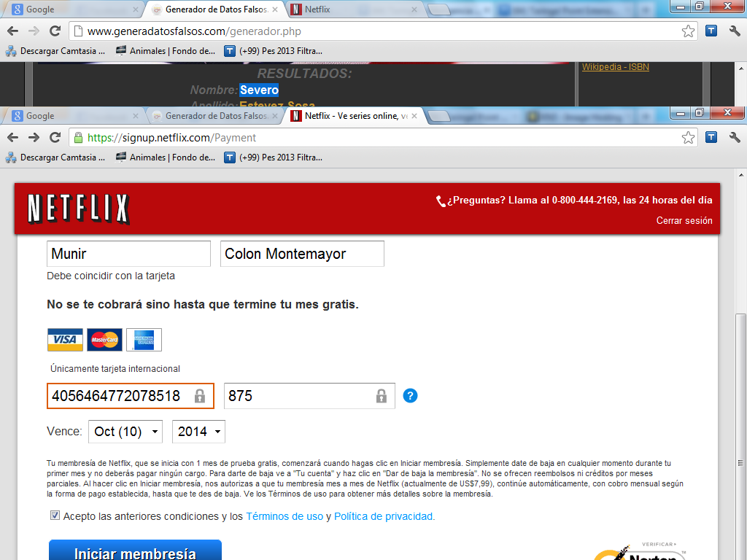Open the expiration month dropdown Oct (10)
747x560 pixels.
(x=125, y=432)
